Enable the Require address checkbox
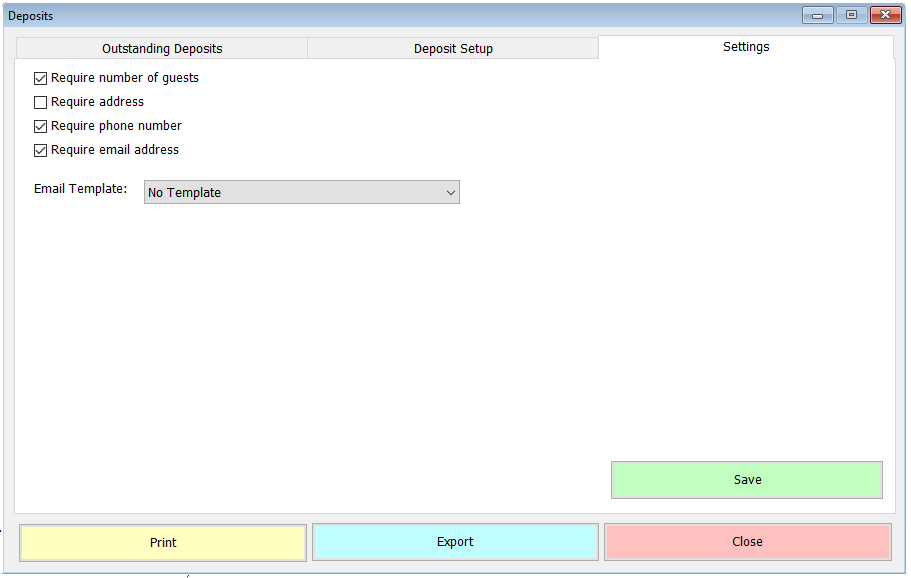This screenshot has height=578, width=911. pos(40,101)
